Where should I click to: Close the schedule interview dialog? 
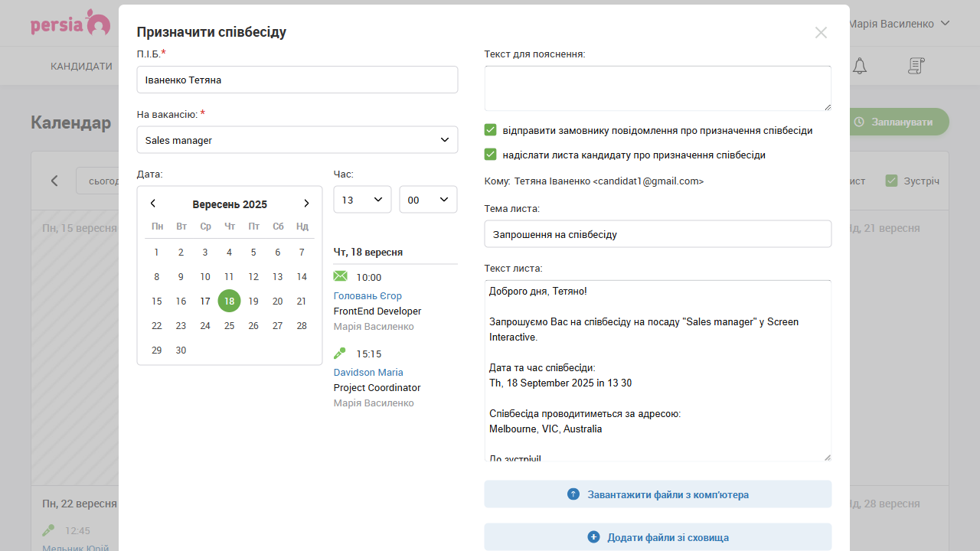coord(821,32)
